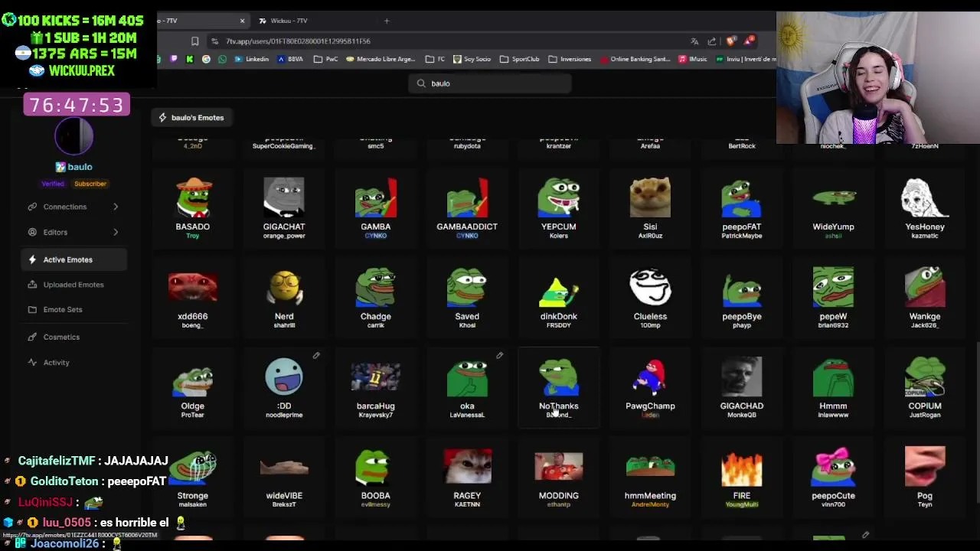Open the GAMBAADDICT emote
980x551 pixels.
[467, 208]
